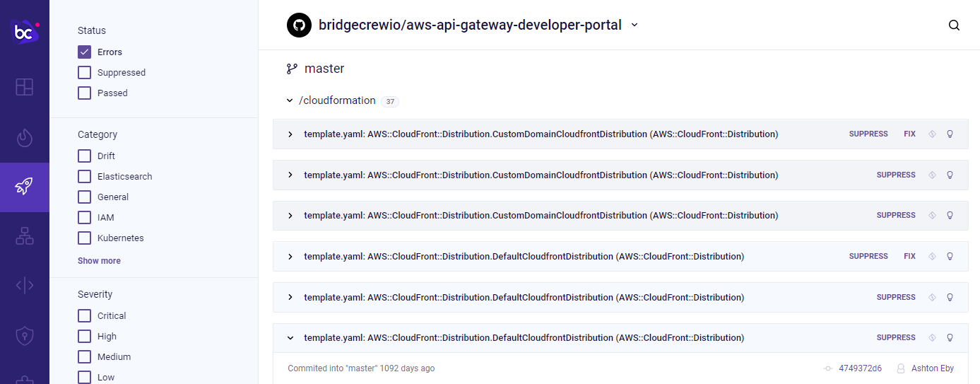Viewport: 980px width, 384px height.
Task: Click diamond icon on third CustomDomainCloudfrontDistribution row
Action: tap(932, 215)
